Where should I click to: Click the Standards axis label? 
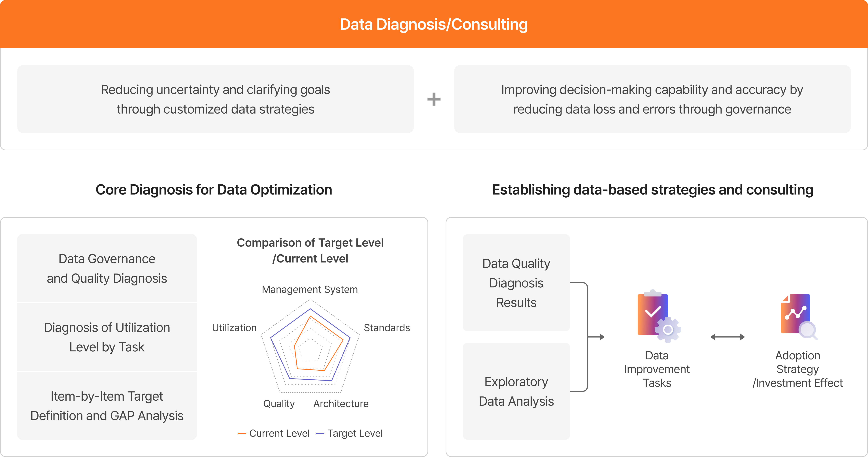tap(387, 328)
